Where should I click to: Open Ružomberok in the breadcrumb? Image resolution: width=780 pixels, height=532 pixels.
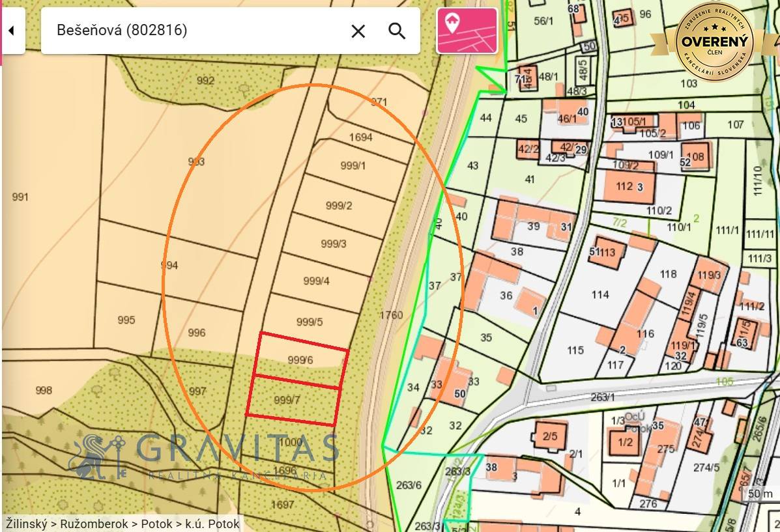[93, 524]
